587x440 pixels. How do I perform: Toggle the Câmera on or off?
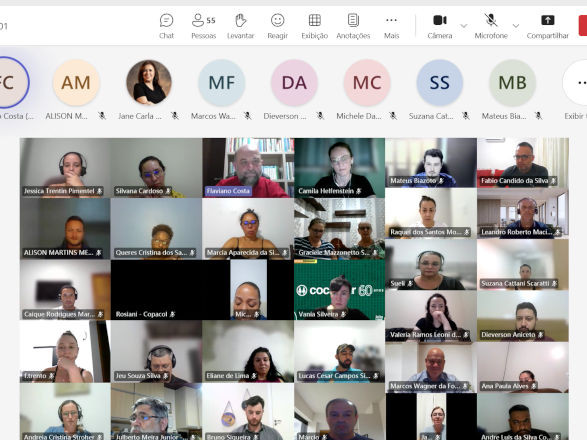pyautogui.click(x=440, y=26)
